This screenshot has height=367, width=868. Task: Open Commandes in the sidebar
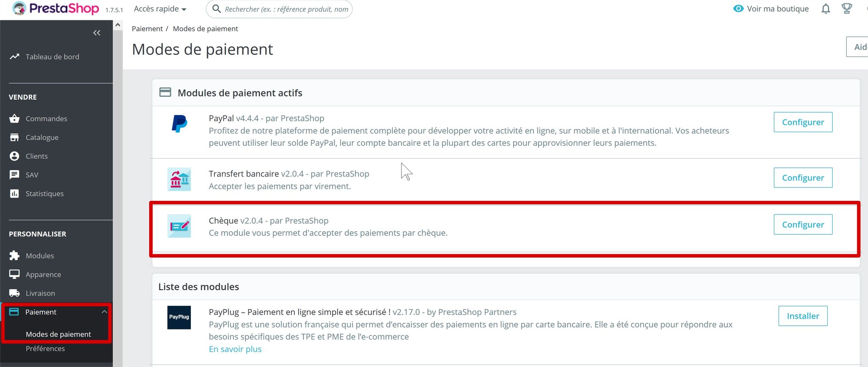click(x=46, y=119)
